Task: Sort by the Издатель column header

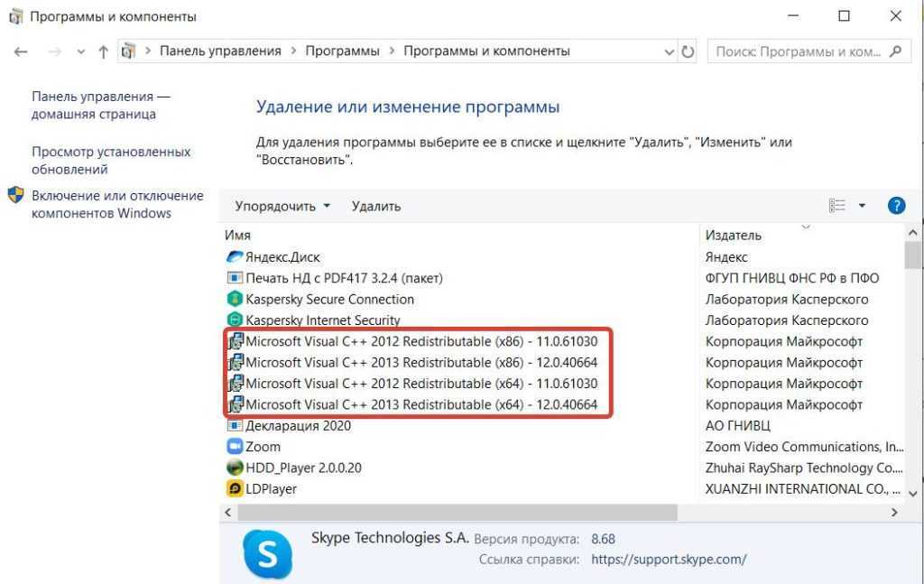Action: pos(734,236)
